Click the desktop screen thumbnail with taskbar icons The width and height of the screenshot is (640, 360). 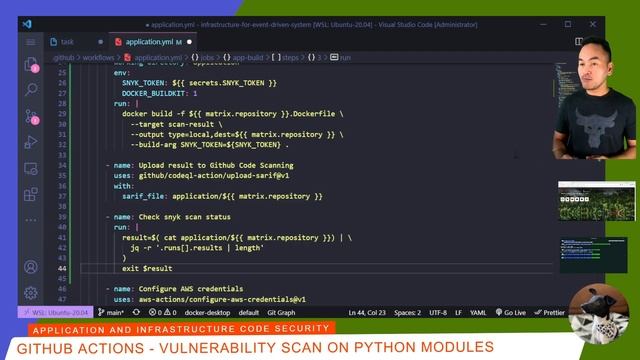tap(596, 201)
